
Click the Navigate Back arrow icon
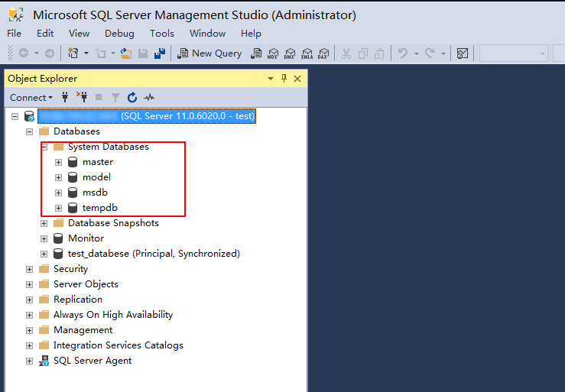[24, 53]
